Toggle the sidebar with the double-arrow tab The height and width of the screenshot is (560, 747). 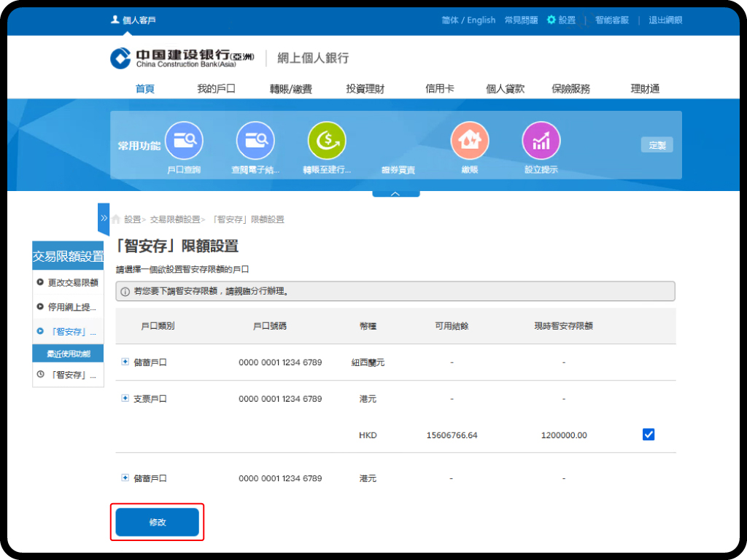[x=104, y=218]
